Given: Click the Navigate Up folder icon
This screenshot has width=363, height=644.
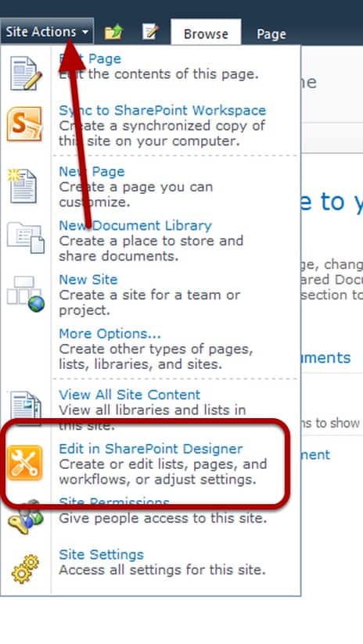Looking at the screenshot, I should (114, 33).
